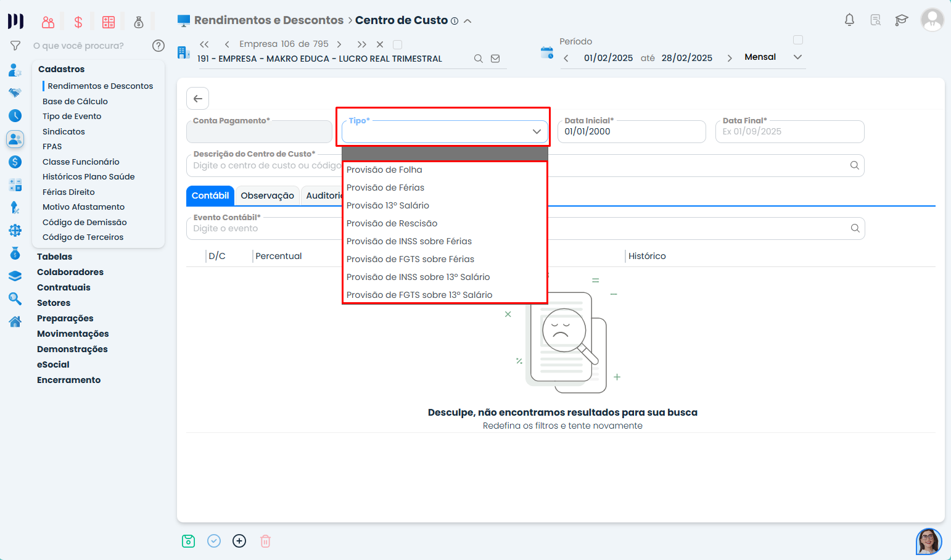Image resolution: width=951 pixels, height=560 pixels.
Task: Toggle the checkbox next to company navigation
Action: (x=398, y=44)
